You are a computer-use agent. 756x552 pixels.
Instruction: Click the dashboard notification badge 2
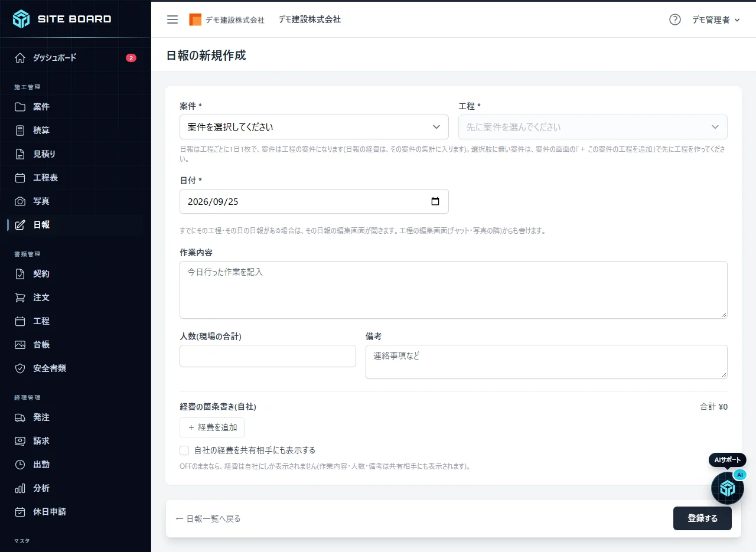[131, 58]
